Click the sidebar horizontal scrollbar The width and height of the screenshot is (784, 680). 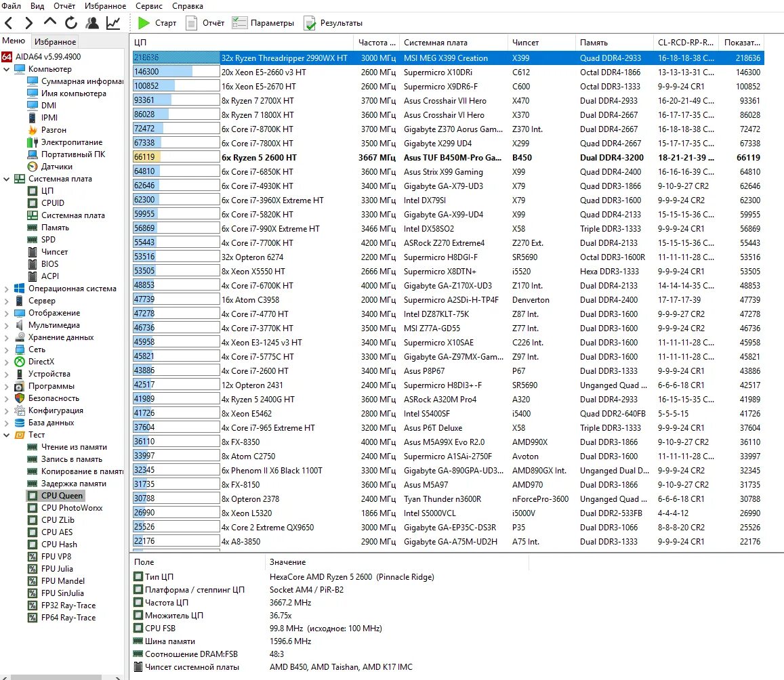tap(56, 677)
